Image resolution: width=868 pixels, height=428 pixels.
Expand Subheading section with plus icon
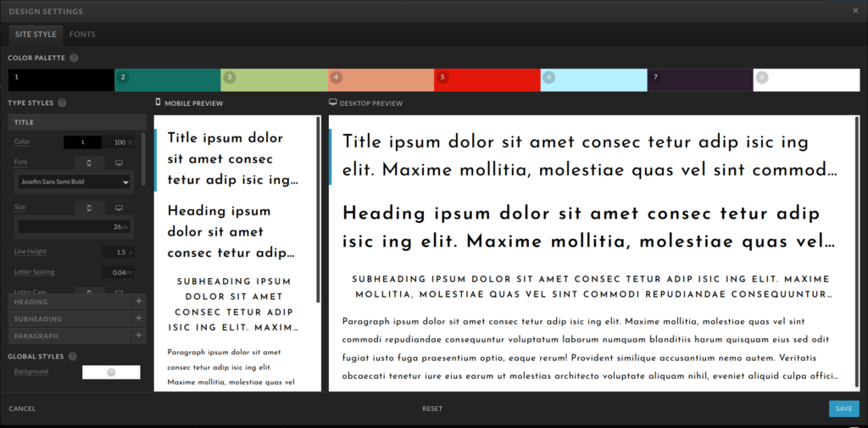pos(138,319)
